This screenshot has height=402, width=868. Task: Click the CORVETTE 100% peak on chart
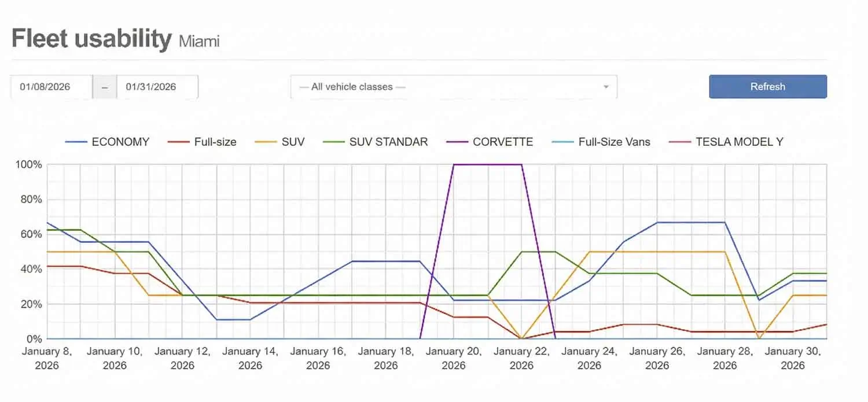pyautogui.click(x=487, y=164)
